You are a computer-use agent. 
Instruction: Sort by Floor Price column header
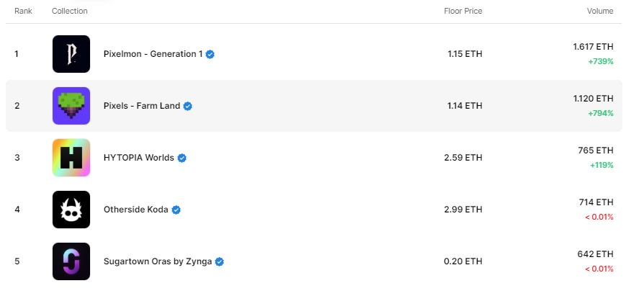click(463, 11)
